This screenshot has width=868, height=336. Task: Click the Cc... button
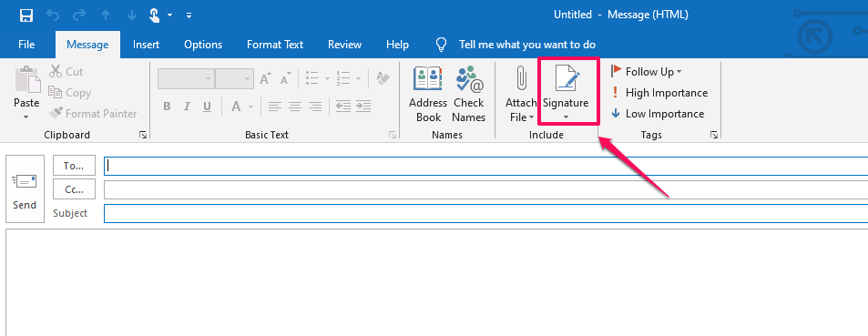pos(74,188)
